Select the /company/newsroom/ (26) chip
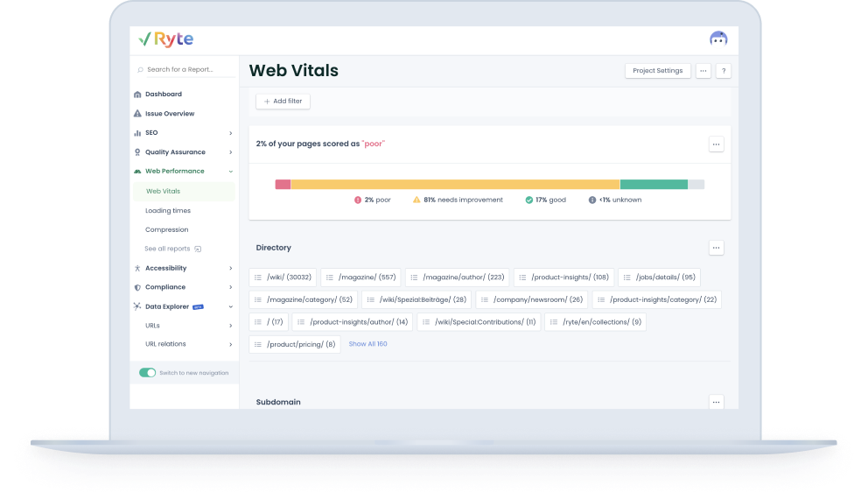This screenshot has height=499, width=868. 531,299
